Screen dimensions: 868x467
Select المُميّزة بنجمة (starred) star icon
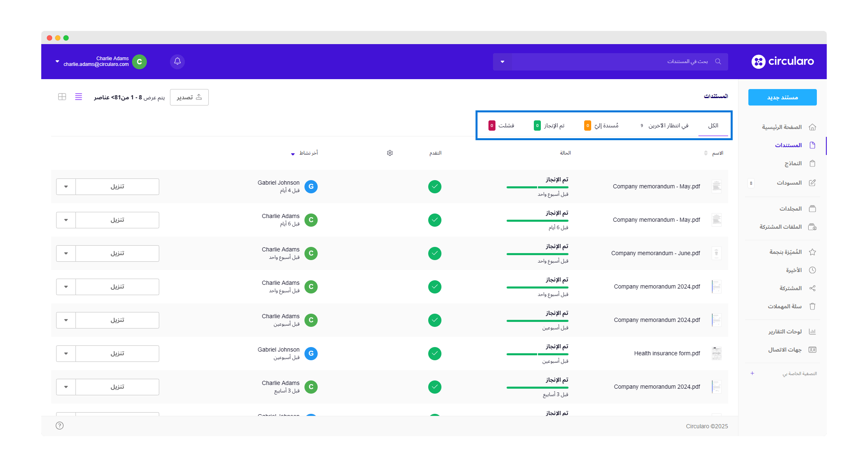pyautogui.click(x=813, y=251)
